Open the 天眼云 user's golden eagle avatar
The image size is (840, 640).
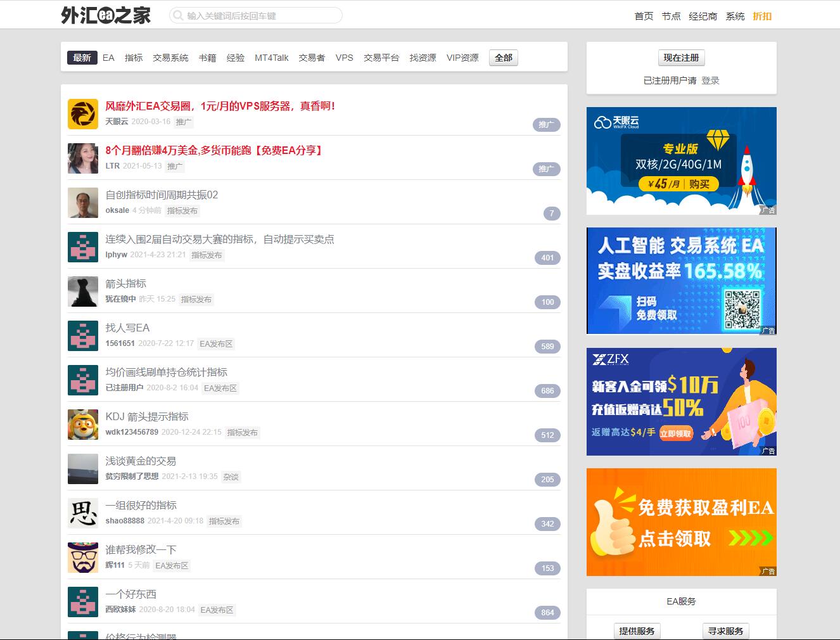tap(83, 114)
